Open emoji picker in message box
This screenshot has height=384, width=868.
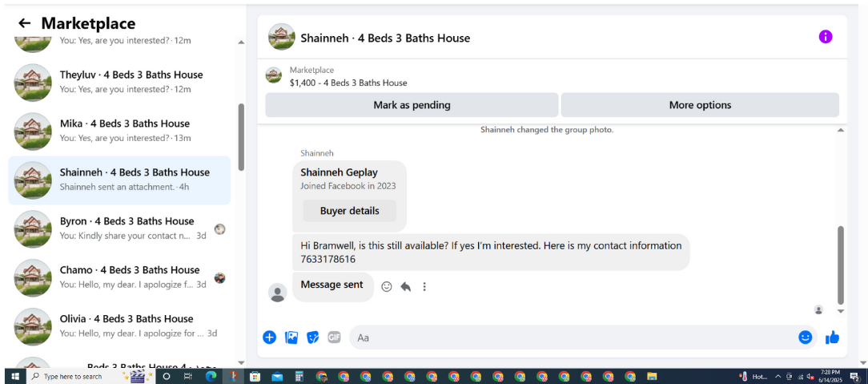(x=805, y=337)
